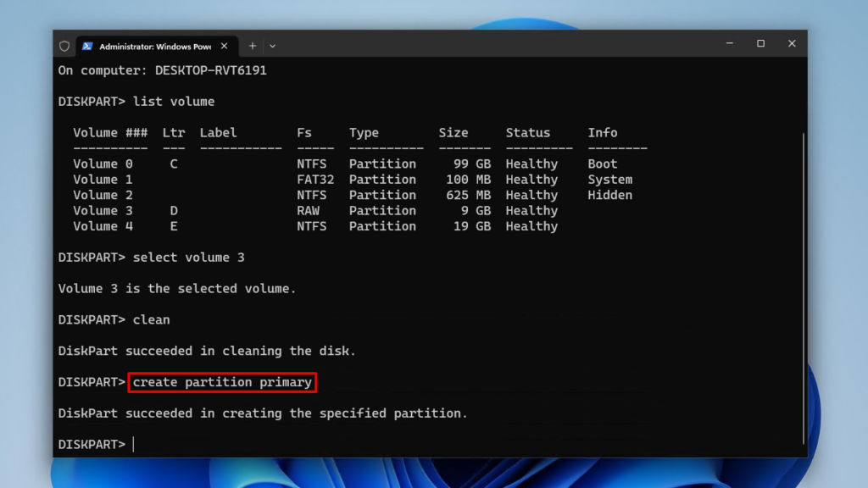
Task: Click the admin shield icon in the title bar
Action: 64,45
